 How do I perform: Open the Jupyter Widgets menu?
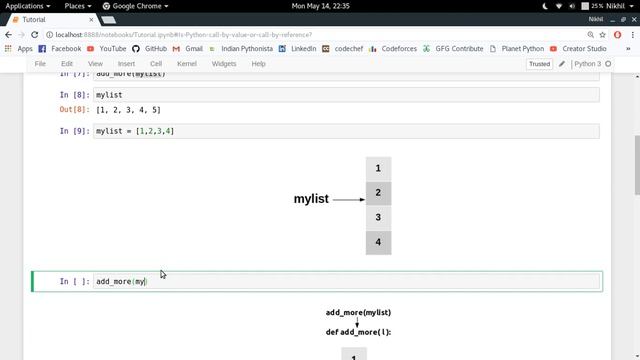coord(224,64)
